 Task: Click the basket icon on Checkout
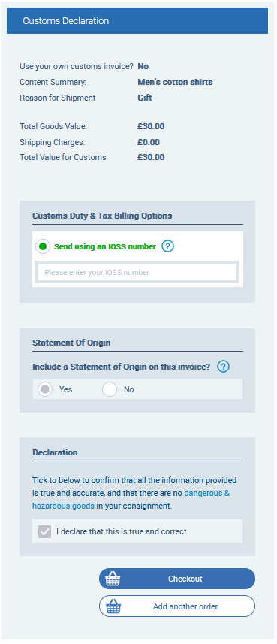[x=113, y=579]
